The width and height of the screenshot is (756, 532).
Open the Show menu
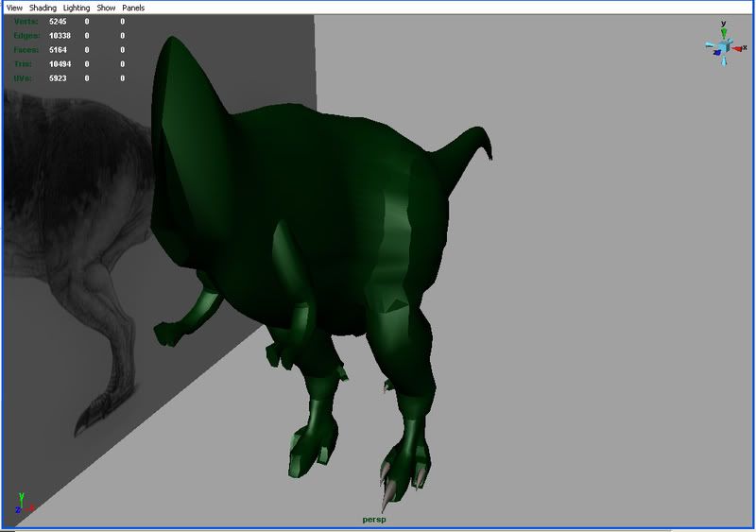[106, 8]
